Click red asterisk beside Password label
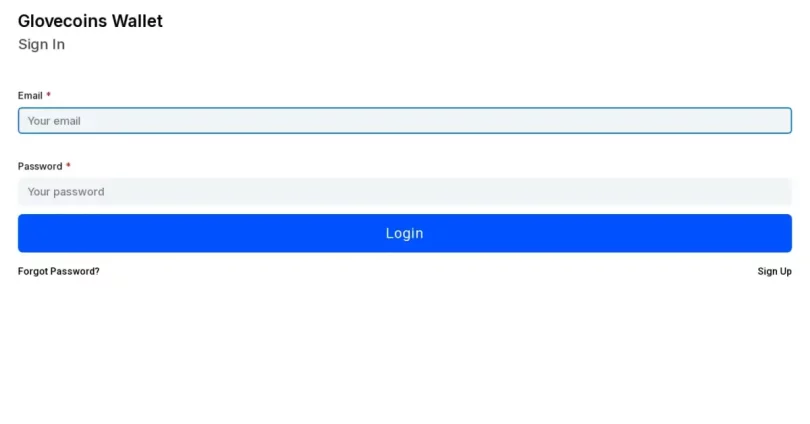 point(68,165)
